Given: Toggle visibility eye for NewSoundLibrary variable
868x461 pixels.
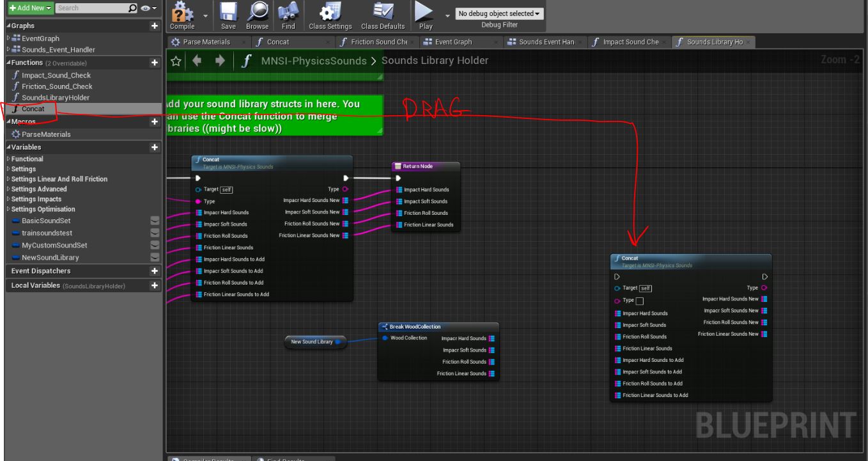Looking at the screenshot, I should pos(153,258).
